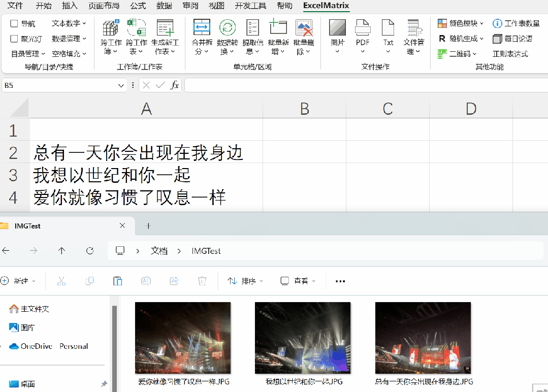The height and width of the screenshot is (392, 548).
Task: Click the Cut scissors icon in Explorer
Action: 61,281
